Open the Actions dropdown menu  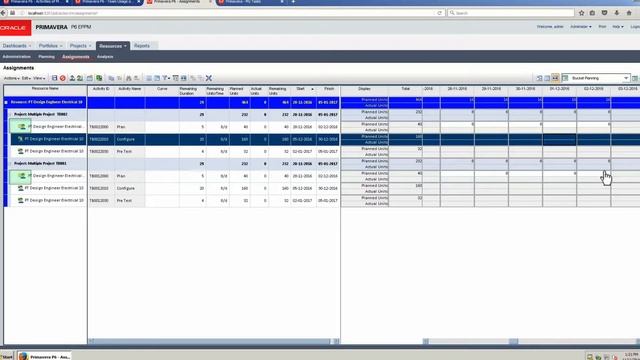[x=11, y=78]
